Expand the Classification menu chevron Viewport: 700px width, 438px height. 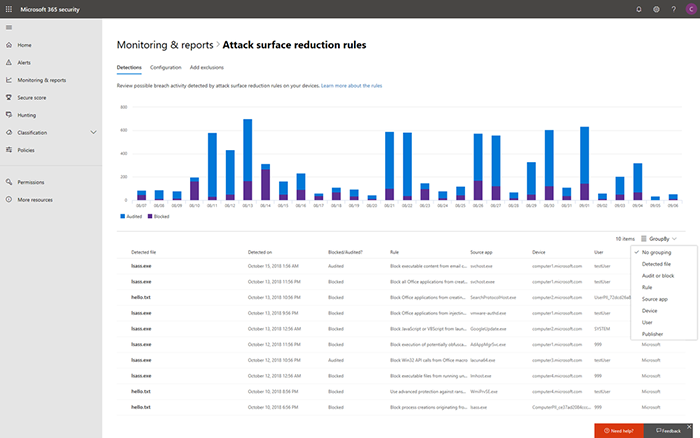(93, 132)
